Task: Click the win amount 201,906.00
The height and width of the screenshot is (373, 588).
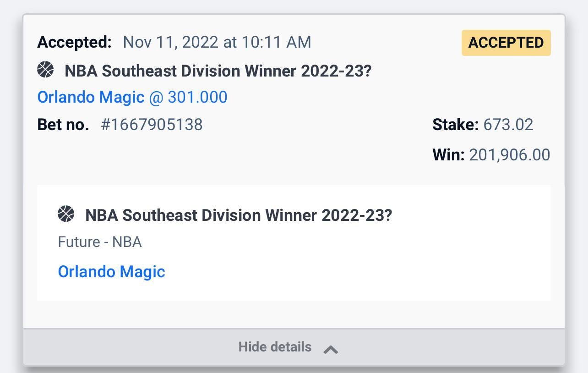Action: [x=509, y=155]
